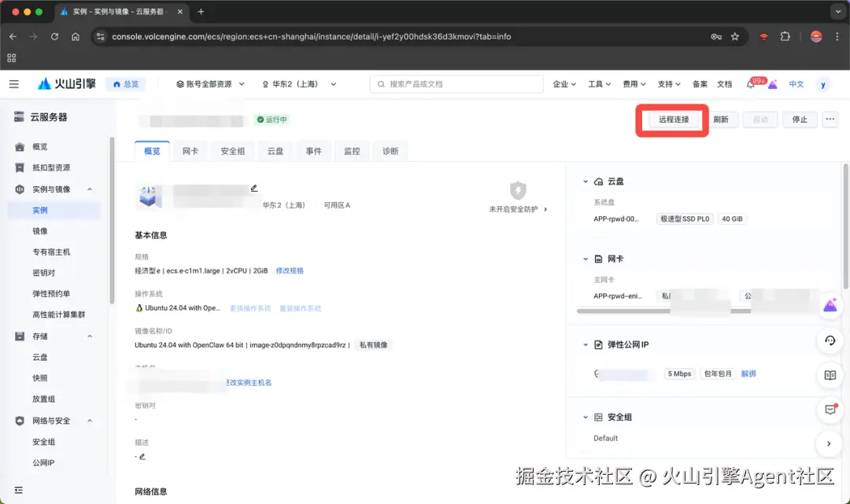Image resolution: width=850 pixels, height=504 pixels.
Task: Open 文档 in top navigation
Action: click(x=724, y=84)
